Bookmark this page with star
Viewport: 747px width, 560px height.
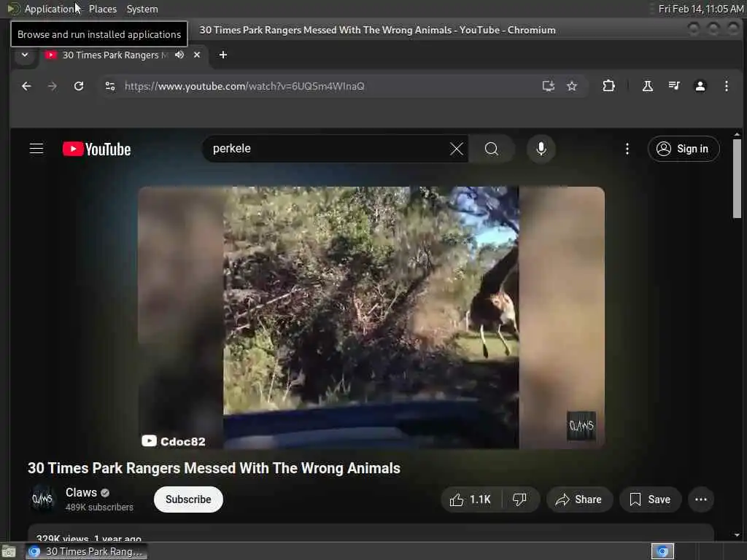pyautogui.click(x=572, y=86)
